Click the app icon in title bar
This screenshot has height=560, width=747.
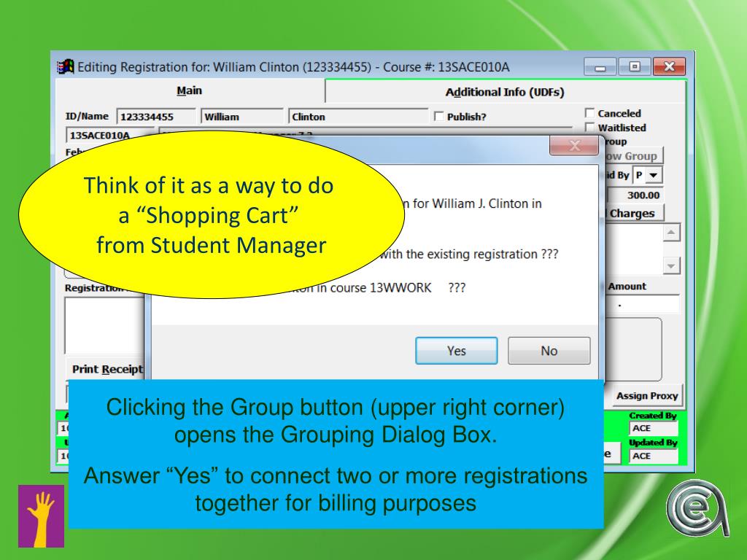click(66, 66)
